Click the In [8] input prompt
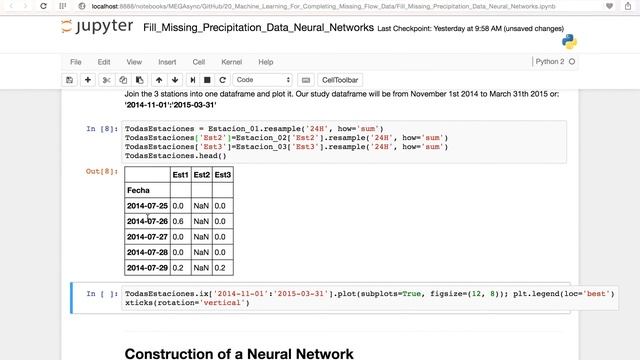Image resolution: width=640 pixels, height=360 pixels. pos(102,129)
